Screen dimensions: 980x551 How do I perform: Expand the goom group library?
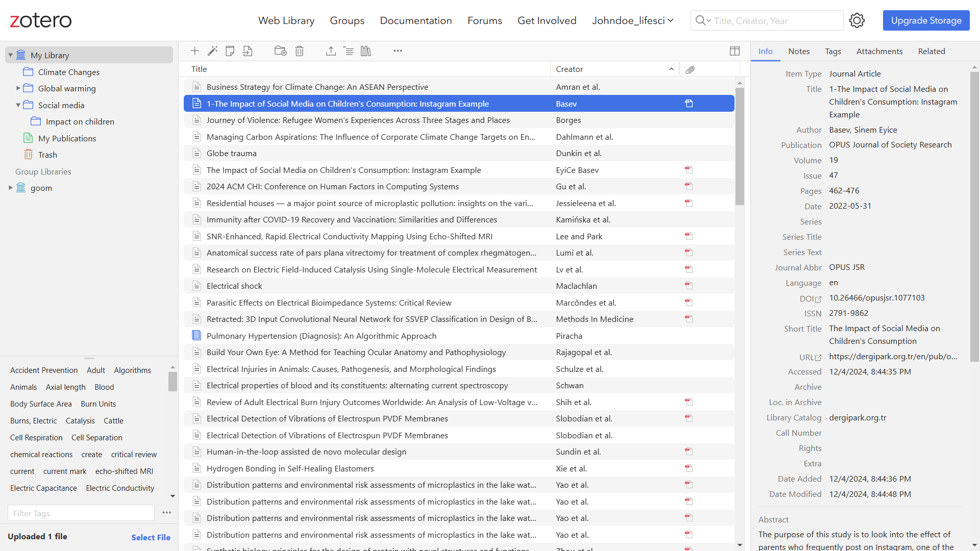pyautogui.click(x=10, y=188)
